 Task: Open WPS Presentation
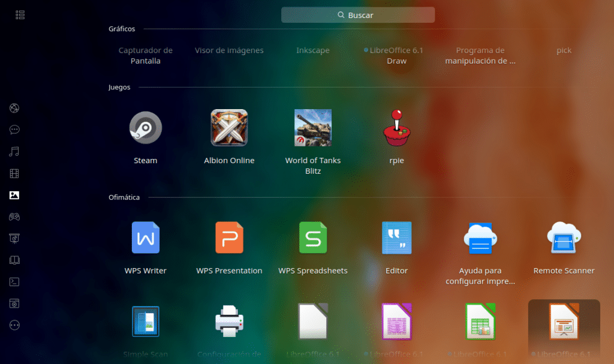tap(229, 238)
